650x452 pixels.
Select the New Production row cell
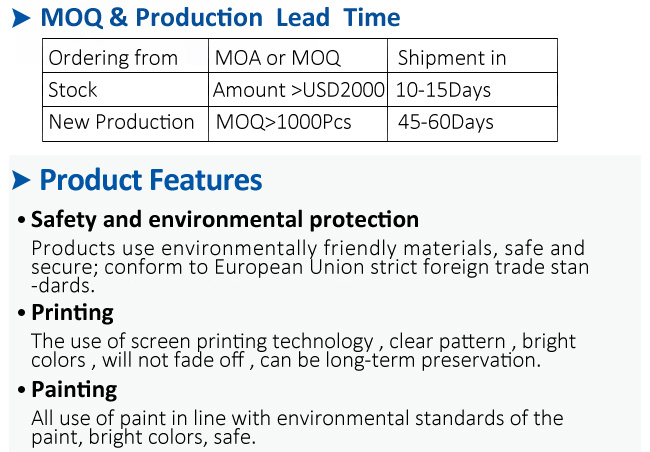(126, 124)
